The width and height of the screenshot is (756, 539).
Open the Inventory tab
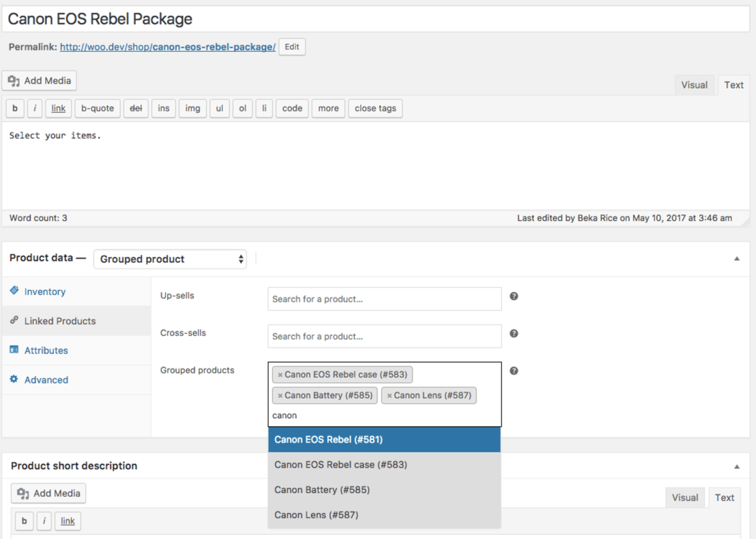45,291
